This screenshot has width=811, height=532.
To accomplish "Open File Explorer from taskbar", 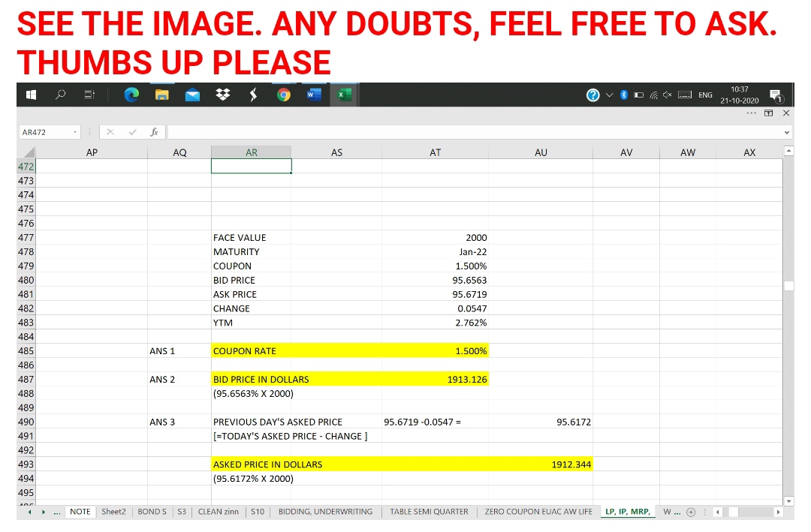I will point(162,95).
